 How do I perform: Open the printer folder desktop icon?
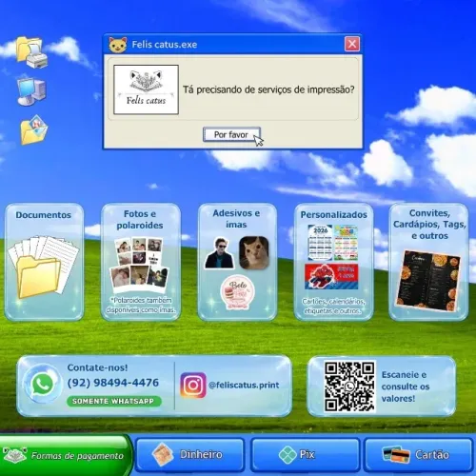click(x=31, y=52)
